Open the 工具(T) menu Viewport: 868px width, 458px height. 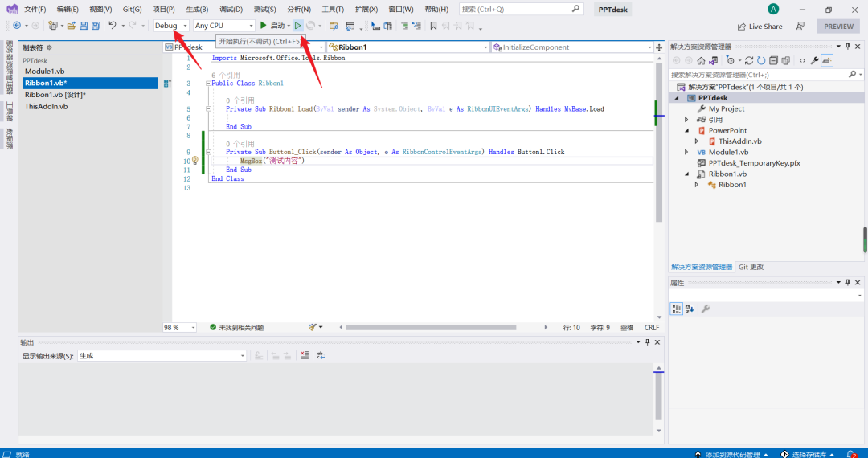333,10
